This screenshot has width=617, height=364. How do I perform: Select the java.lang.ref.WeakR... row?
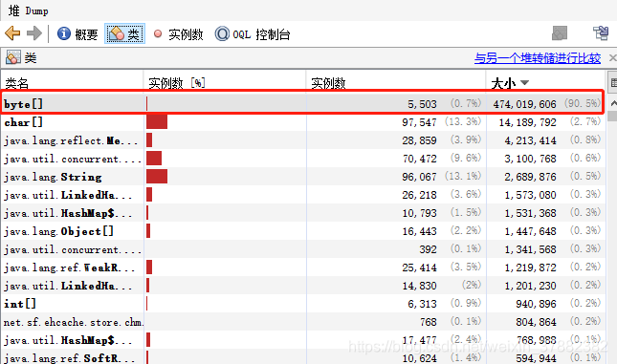point(303,268)
